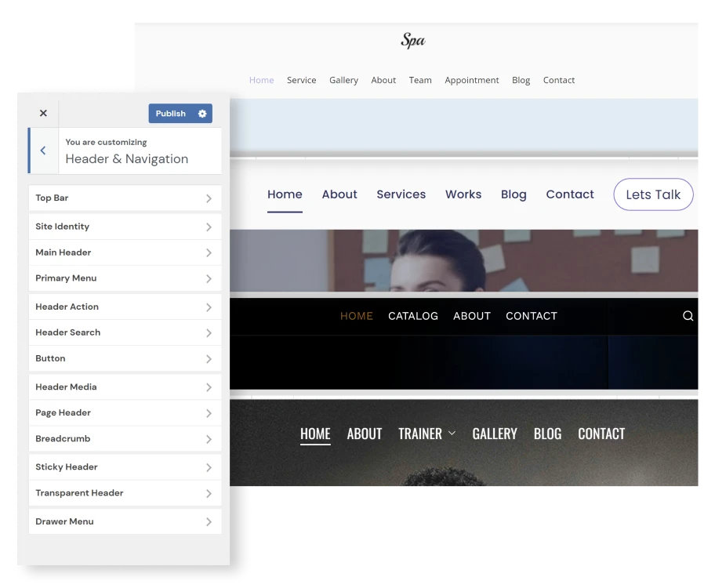Expand the TRAINER dropdown arrow
The width and height of the screenshot is (715, 588).
452,433
